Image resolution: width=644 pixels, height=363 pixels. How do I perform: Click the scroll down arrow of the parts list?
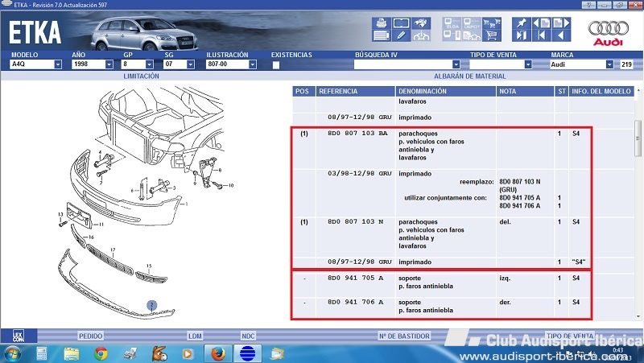638,316
